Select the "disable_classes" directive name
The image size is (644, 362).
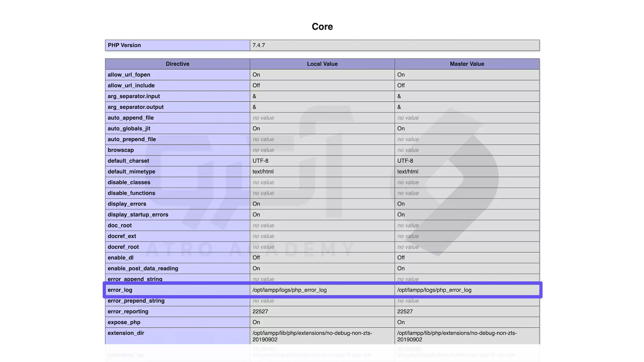pyautogui.click(x=129, y=182)
